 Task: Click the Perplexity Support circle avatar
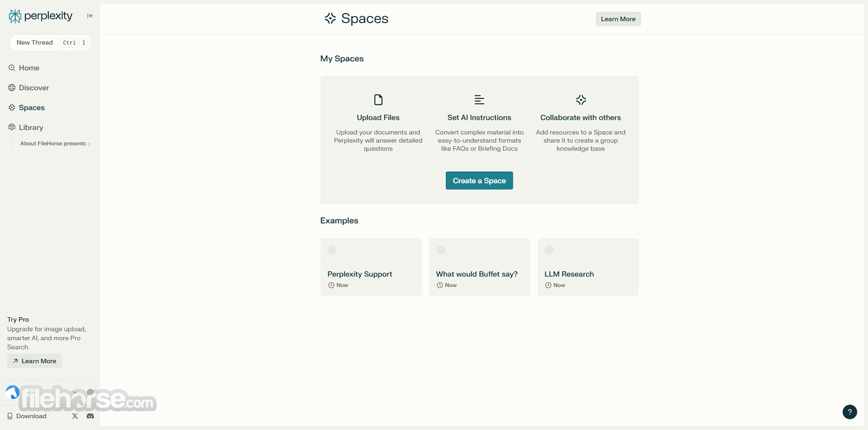point(332,250)
